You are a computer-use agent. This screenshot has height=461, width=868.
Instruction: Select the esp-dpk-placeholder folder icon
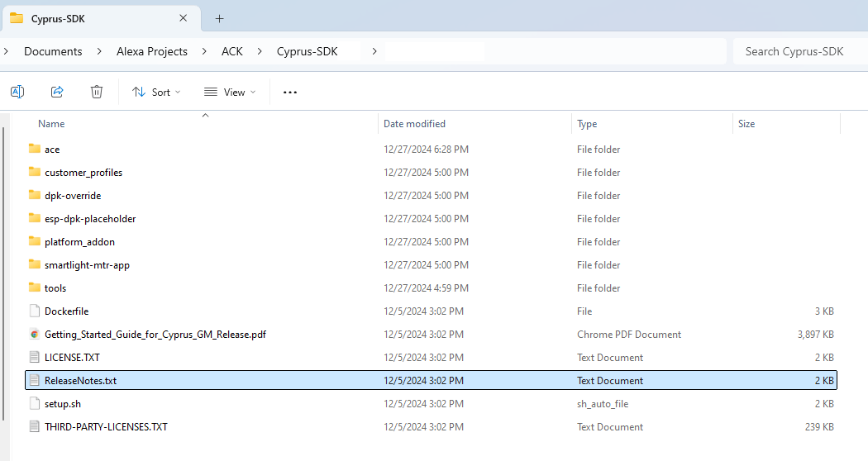pos(35,218)
